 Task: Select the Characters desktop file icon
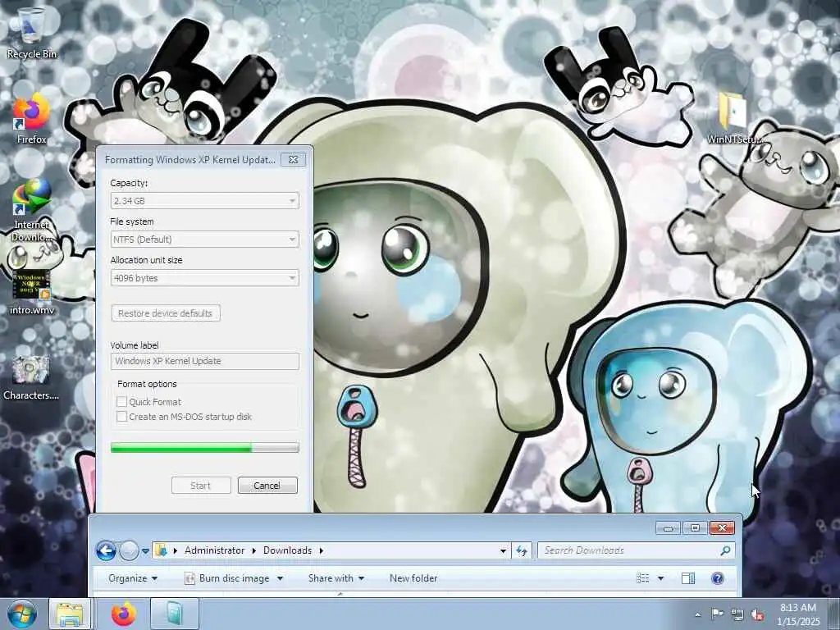click(31, 377)
